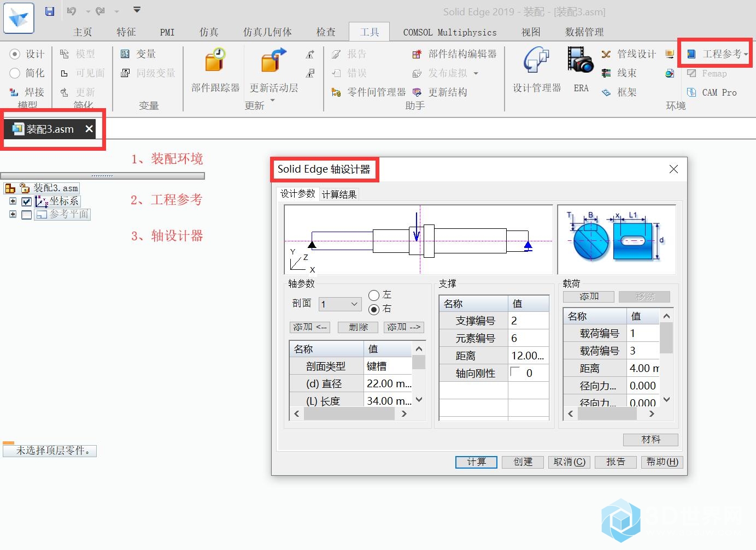Launch the ERA camera tool
The width and height of the screenshot is (756, 550).
581,71
